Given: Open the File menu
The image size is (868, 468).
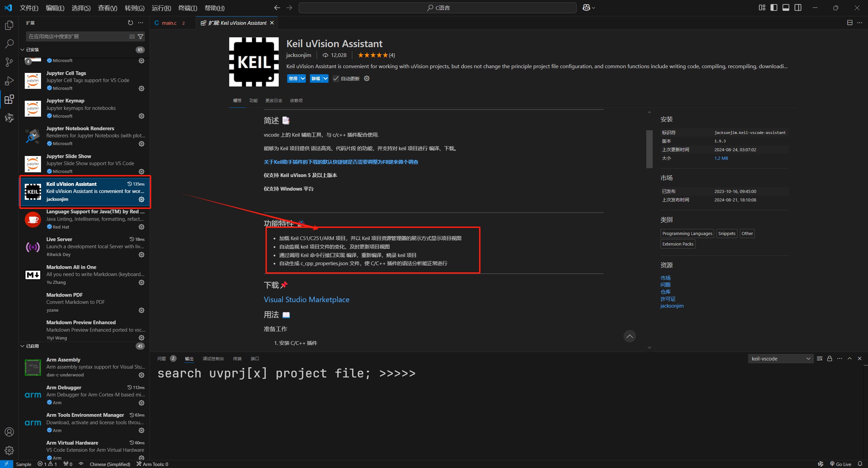Looking at the screenshot, I should pos(29,8).
